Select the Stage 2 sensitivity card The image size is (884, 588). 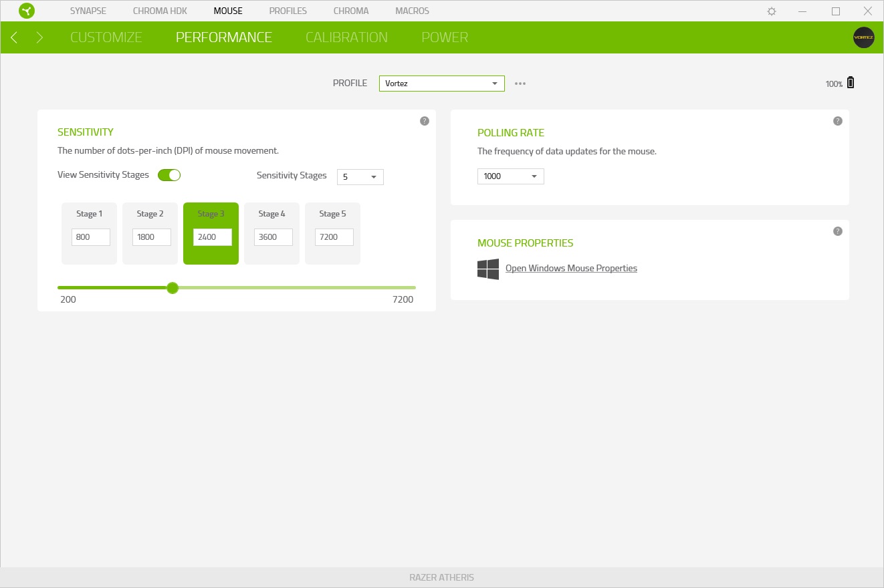[150, 233]
